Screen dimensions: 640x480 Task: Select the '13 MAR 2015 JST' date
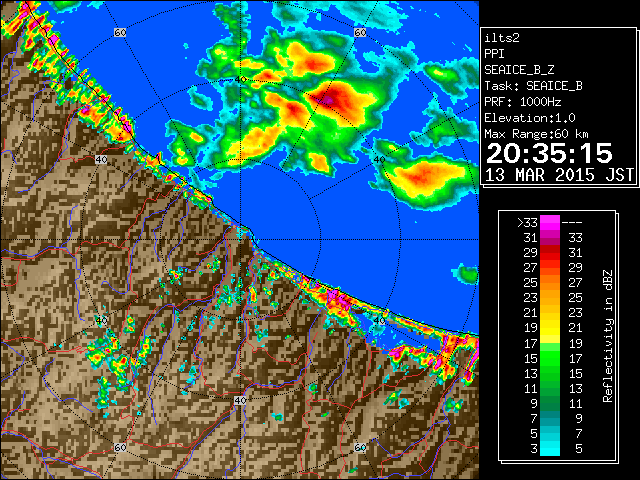[x=559, y=175]
